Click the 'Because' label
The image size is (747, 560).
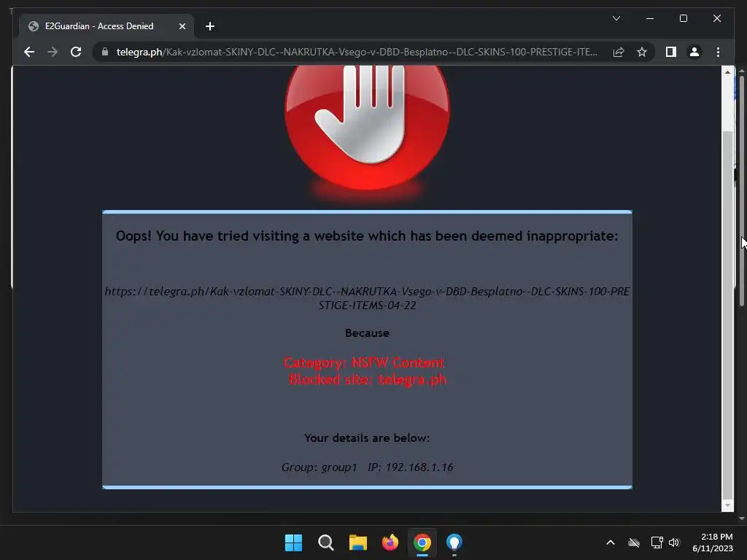[x=368, y=333]
